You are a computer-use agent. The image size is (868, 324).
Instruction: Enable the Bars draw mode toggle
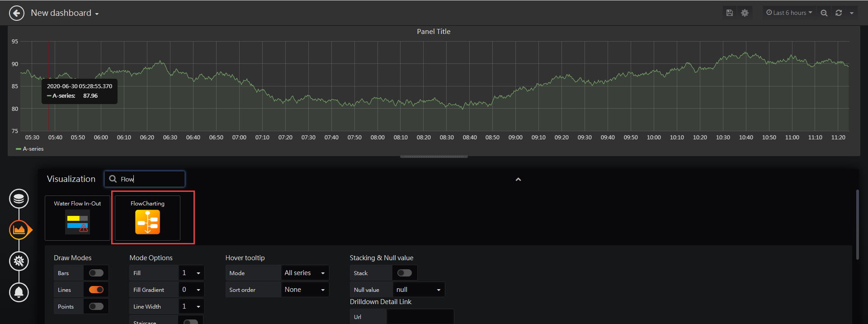click(96, 273)
